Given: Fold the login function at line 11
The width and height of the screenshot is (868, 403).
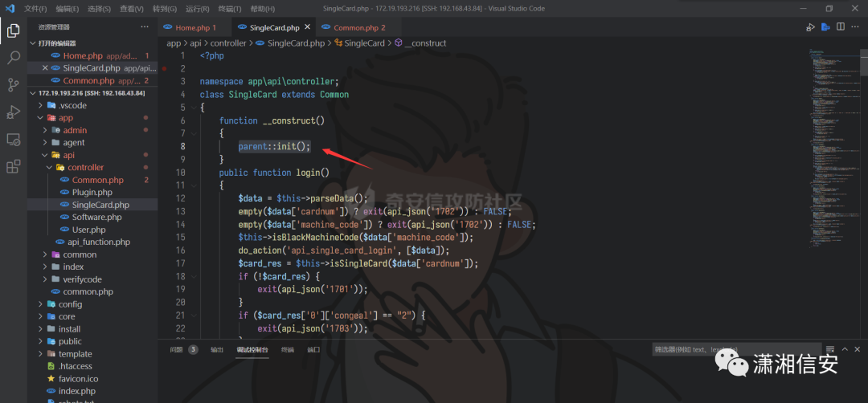Looking at the screenshot, I should pos(193,185).
